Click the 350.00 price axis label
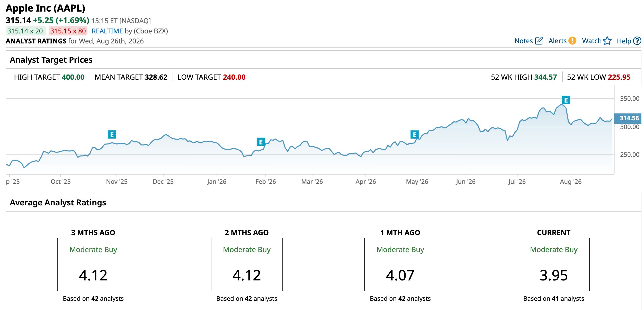 point(630,99)
